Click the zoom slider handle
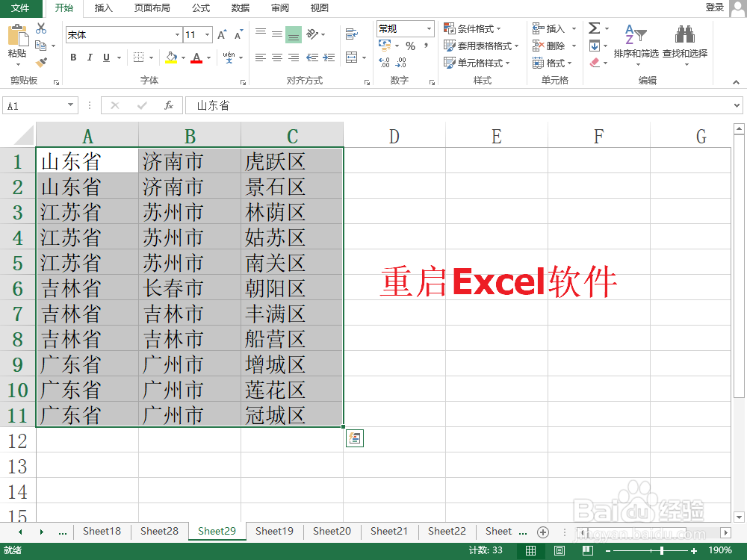This screenshot has width=747, height=560. (x=662, y=551)
